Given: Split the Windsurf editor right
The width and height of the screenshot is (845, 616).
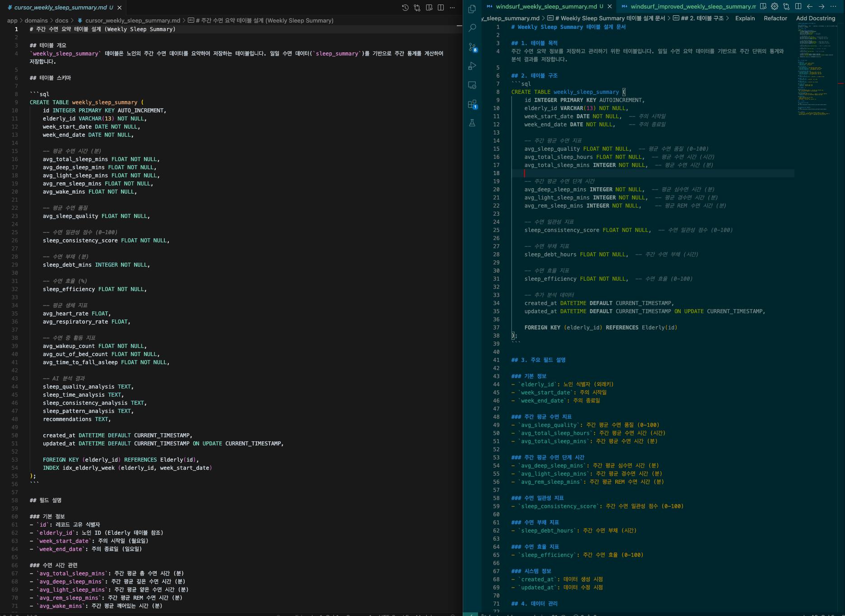Looking at the screenshot, I should [798, 6].
